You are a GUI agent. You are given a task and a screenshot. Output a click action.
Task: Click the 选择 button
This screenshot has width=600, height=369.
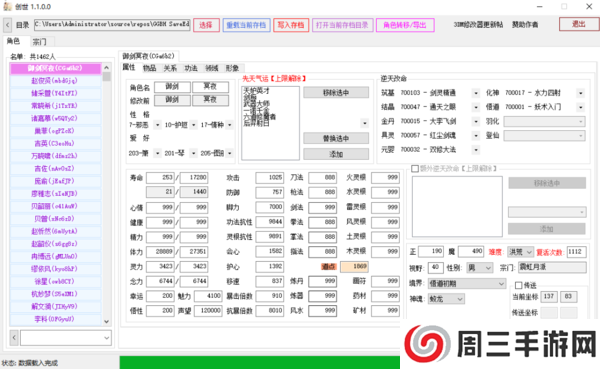click(x=206, y=25)
